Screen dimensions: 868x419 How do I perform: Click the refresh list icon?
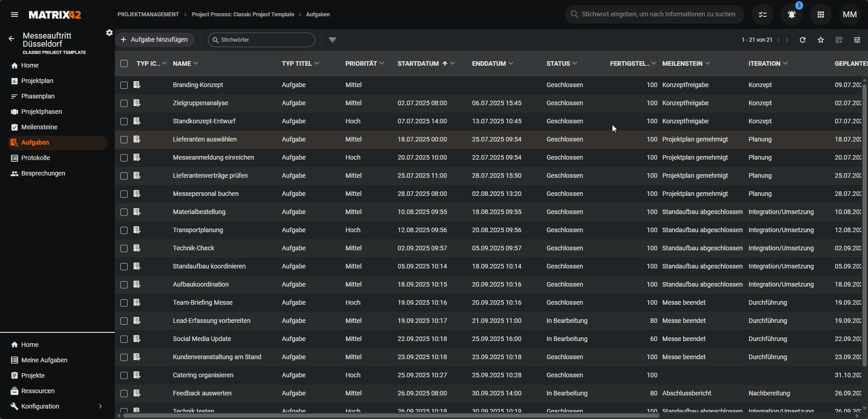(x=803, y=40)
